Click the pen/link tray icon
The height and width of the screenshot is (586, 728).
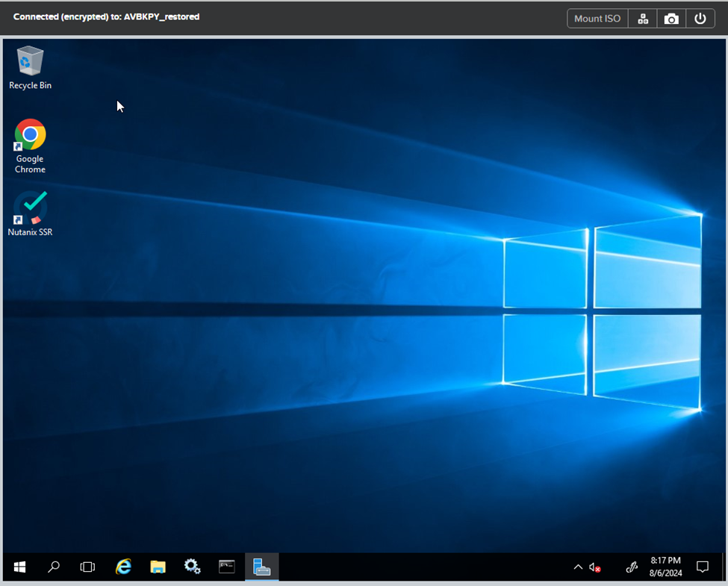[632, 567]
